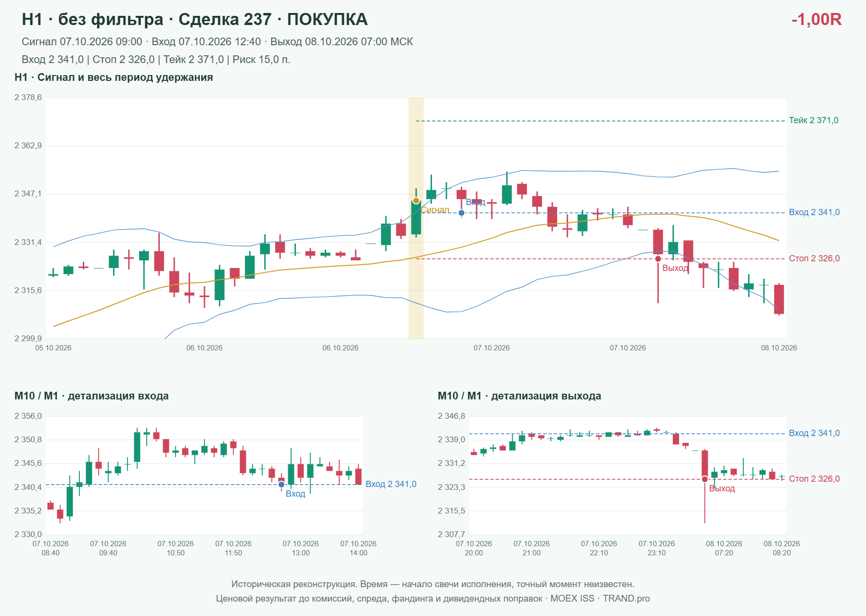Click the blue entry dot in entry detail chart
The width and height of the screenshot is (866, 616).
tap(281, 485)
